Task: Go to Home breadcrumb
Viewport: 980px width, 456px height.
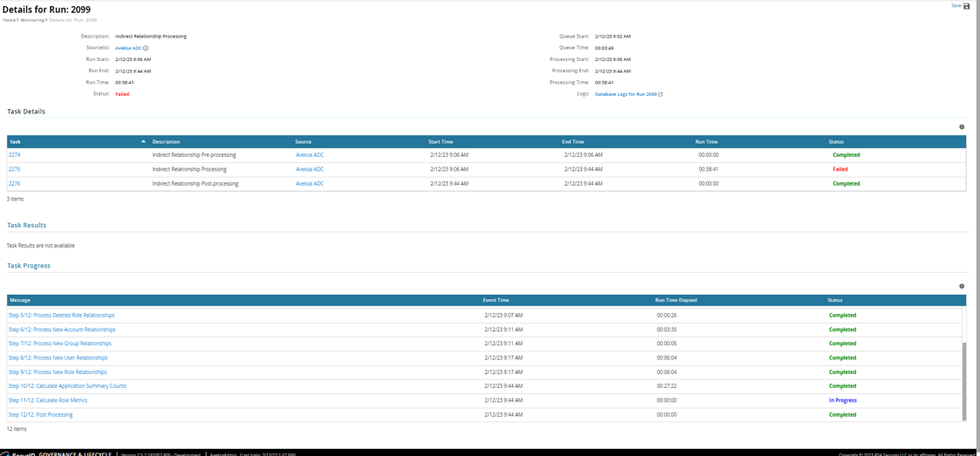Action: pos(9,20)
